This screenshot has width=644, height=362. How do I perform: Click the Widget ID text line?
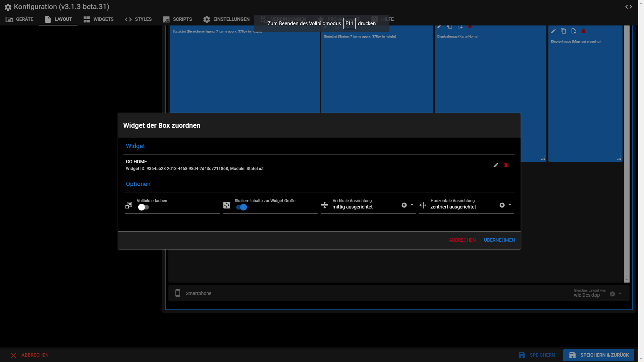[195, 169]
